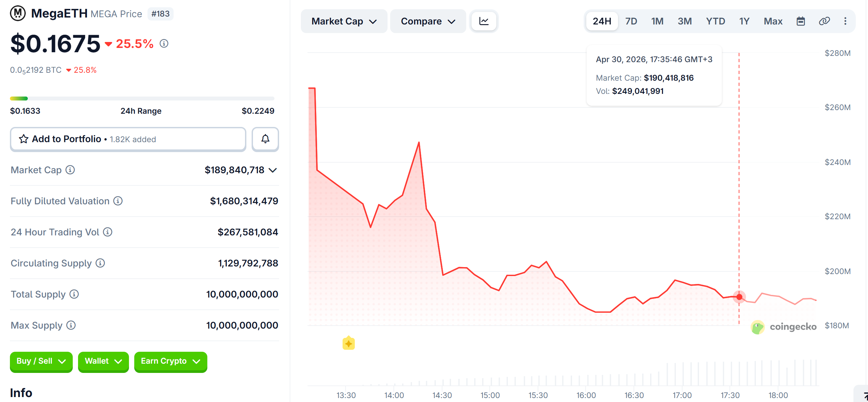Viewport: 868px width, 402px height.
Task: Switch chart to the 7D timeframe
Action: [x=631, y=21]
